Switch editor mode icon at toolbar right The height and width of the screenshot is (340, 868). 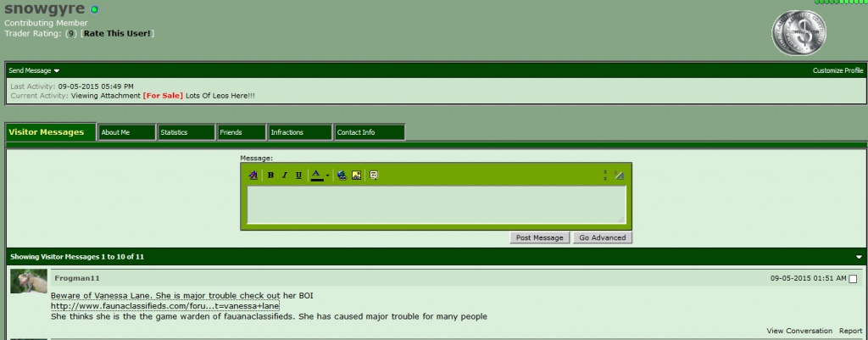(619, 176)
